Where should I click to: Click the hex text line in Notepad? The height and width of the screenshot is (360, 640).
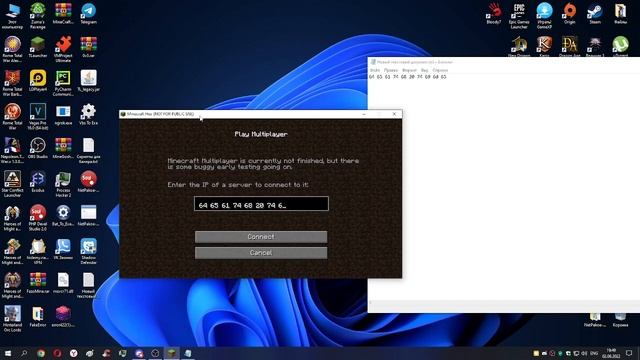tap(407, 77)
